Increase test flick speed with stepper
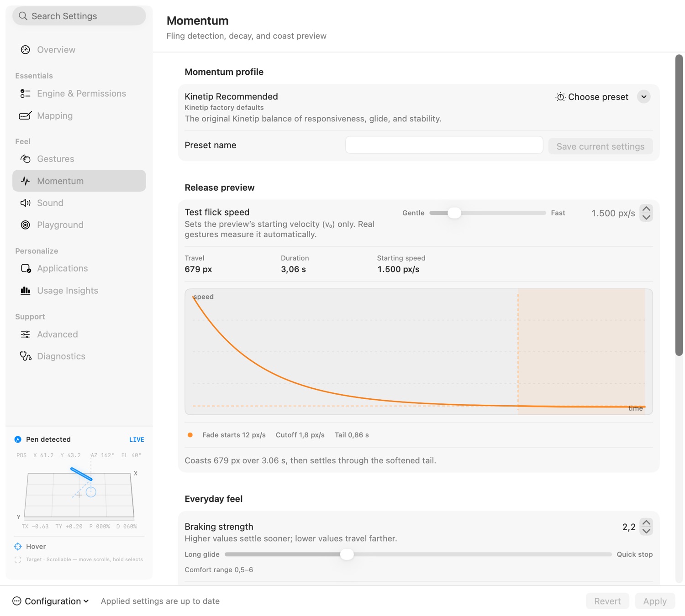This screenshot has width=685, height=616. (646, 209)
